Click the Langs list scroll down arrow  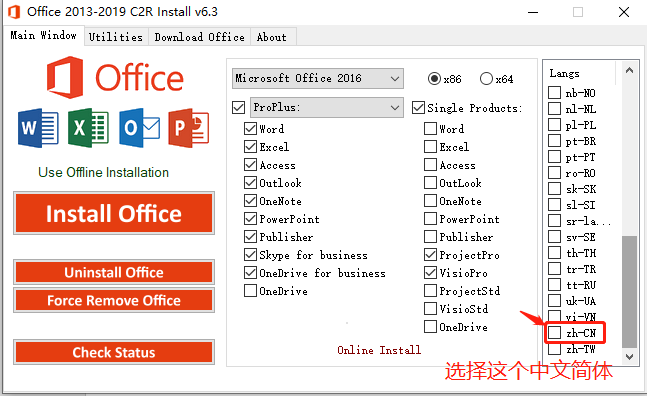(x=629, y=357)
